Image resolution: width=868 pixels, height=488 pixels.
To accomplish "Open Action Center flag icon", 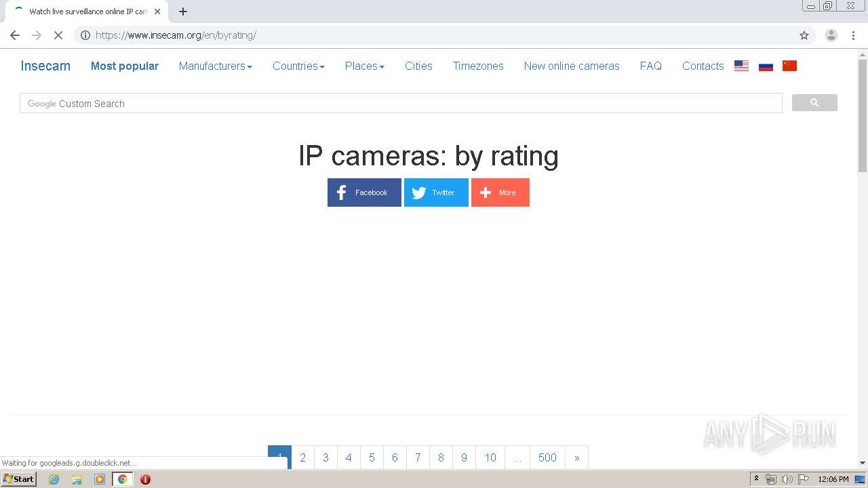I will point(804,479).
